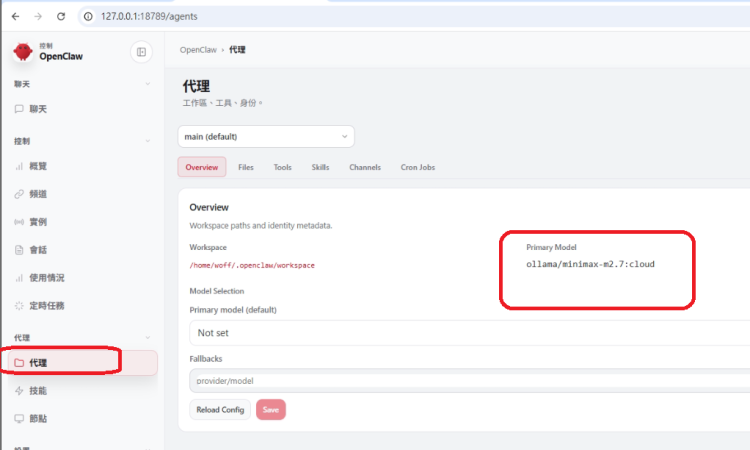Click the monitor icon beside 節點

(19, 418)
